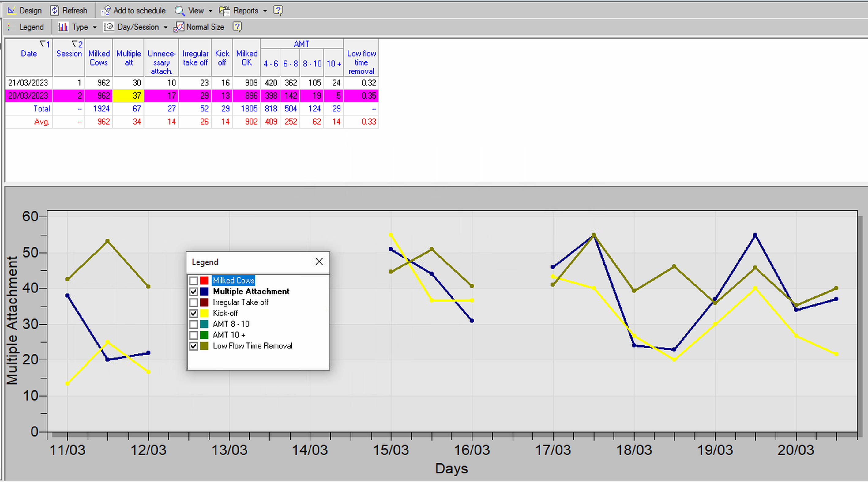Sort by the Date column header

click(x=29, y=54)
